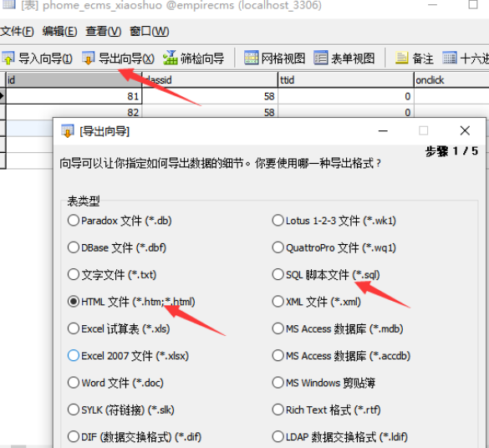The height and width of the screenshot is (448, 489).
Task: Click the Hex (十六进) view icon
Action: click(x=450, y=58)
